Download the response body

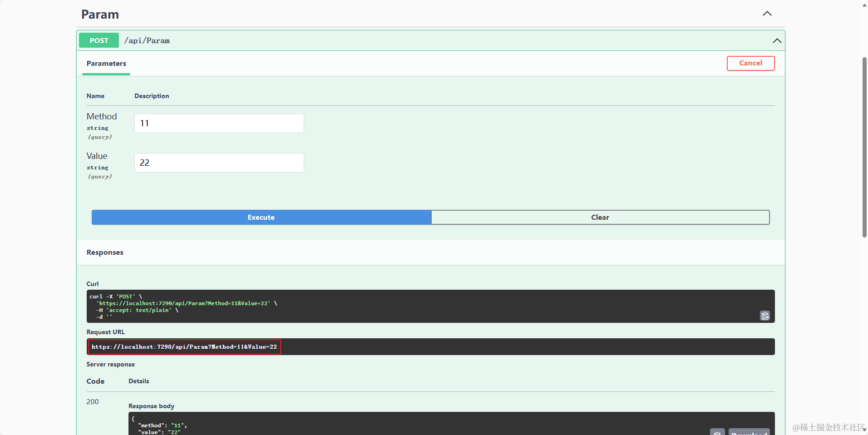tap(749, 433)
